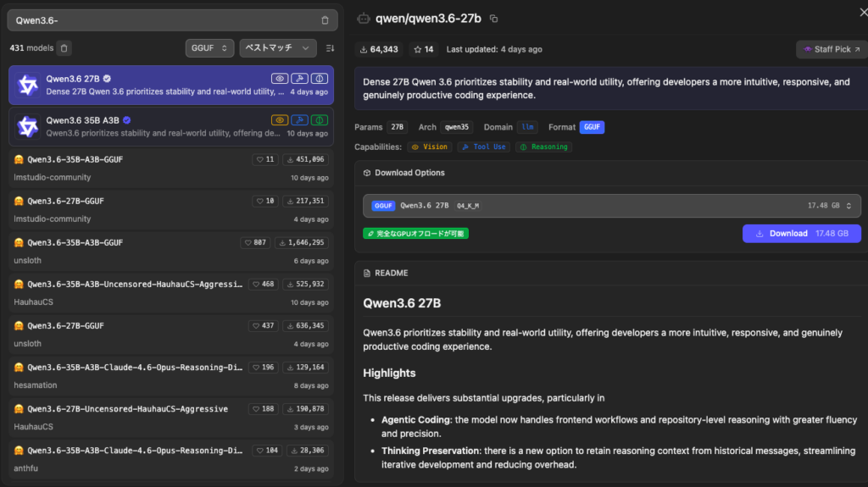Click the 64,343 downloads counter

[x=378, y=49]
